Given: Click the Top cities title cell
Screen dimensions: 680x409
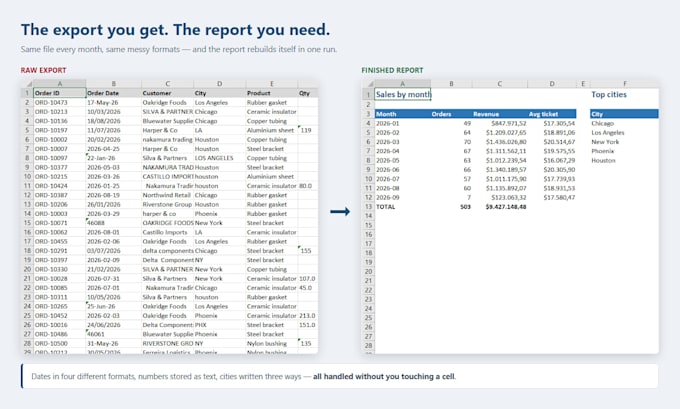Looking at the screenshot, I should pos(624,95).
